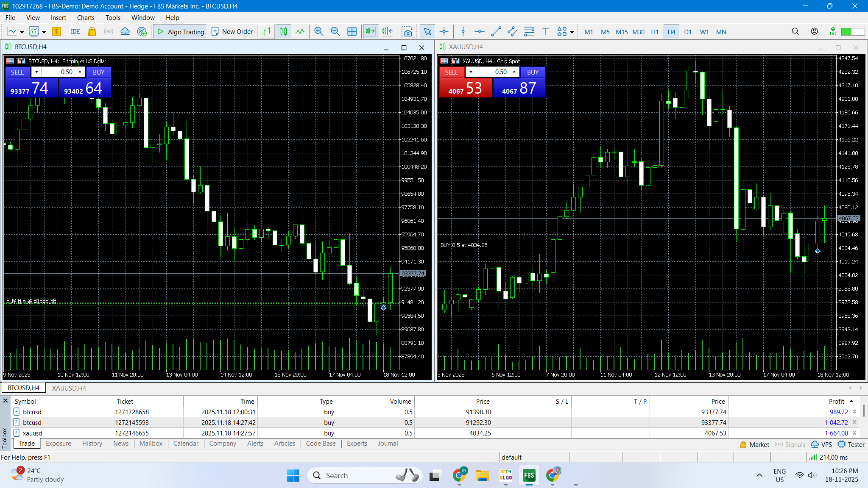
Task: Draw a trendline with the line tool
Action: click(496, 32)
